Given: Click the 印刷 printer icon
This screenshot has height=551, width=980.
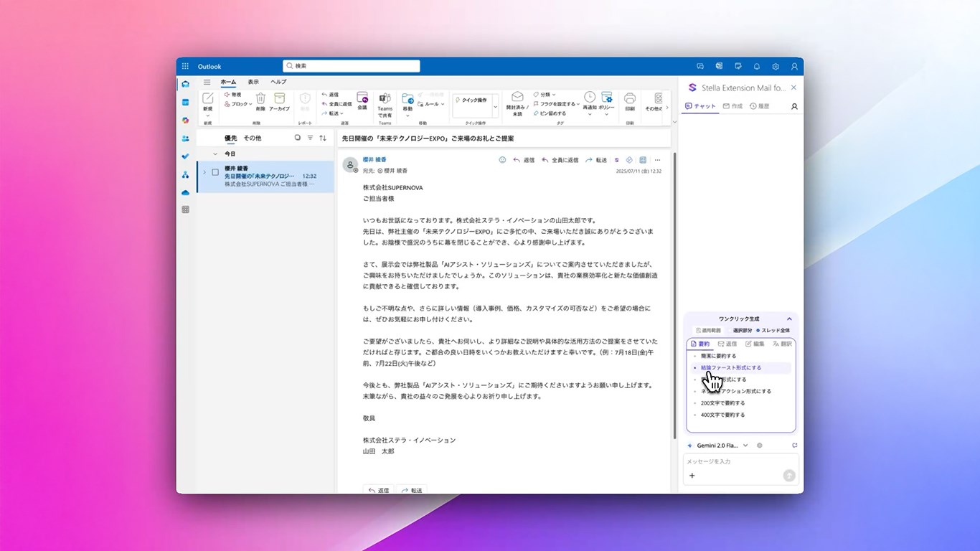Looking at the screenshot, I should click(x=630, y=98).
